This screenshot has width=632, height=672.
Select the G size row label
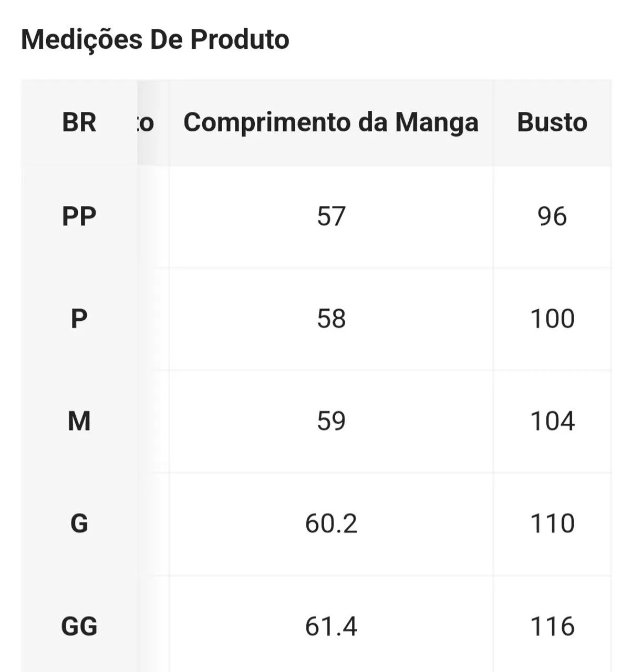[x=79, y=523]
